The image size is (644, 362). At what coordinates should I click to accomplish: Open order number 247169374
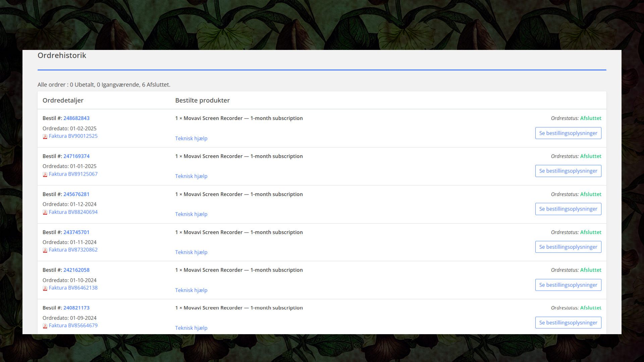[x=76, y=156]
